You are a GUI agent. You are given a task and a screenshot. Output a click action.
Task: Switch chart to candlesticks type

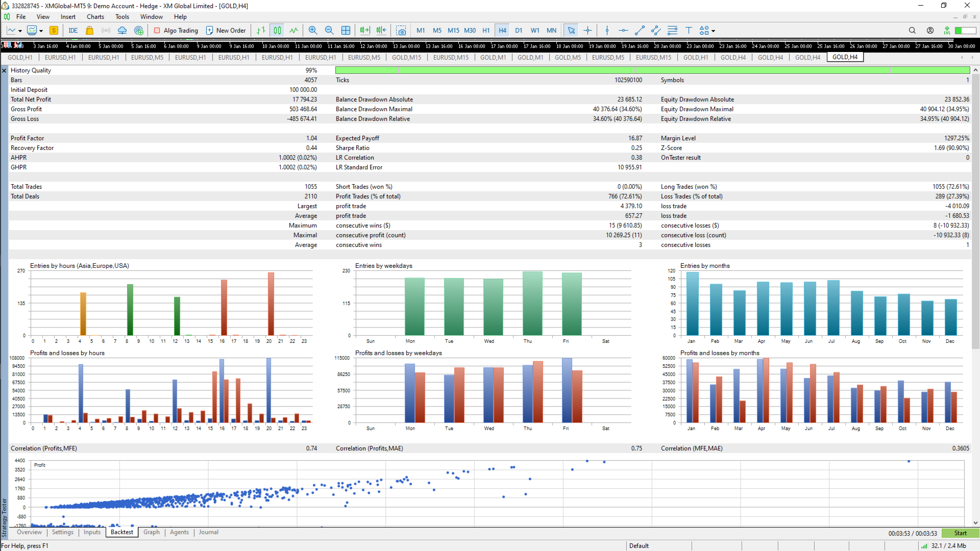point(277,31)
